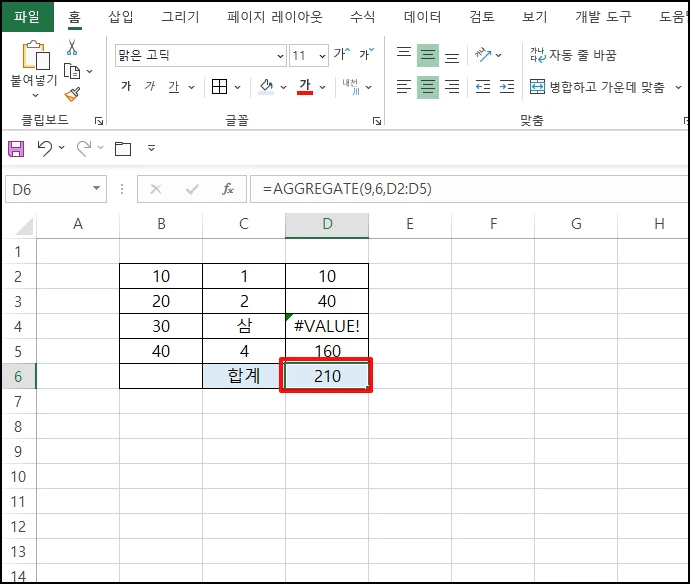Decrease font size with smaller 가 icon
This screenshot has height=584, width=690.
366,54
